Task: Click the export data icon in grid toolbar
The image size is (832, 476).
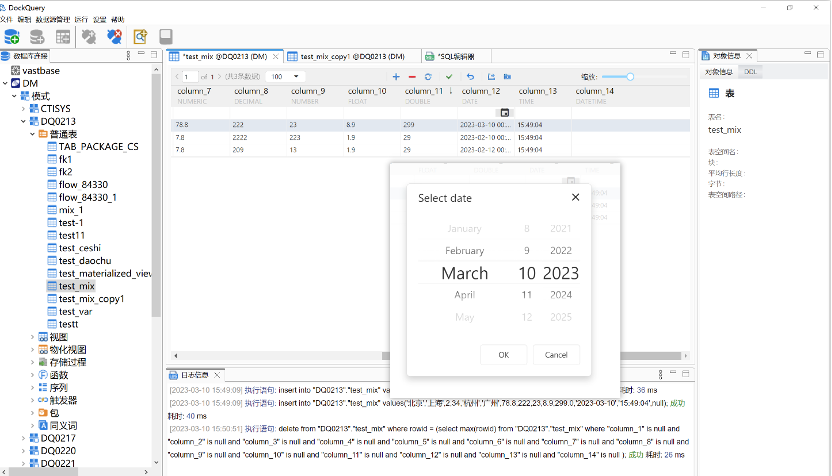Action: (491, 77)
